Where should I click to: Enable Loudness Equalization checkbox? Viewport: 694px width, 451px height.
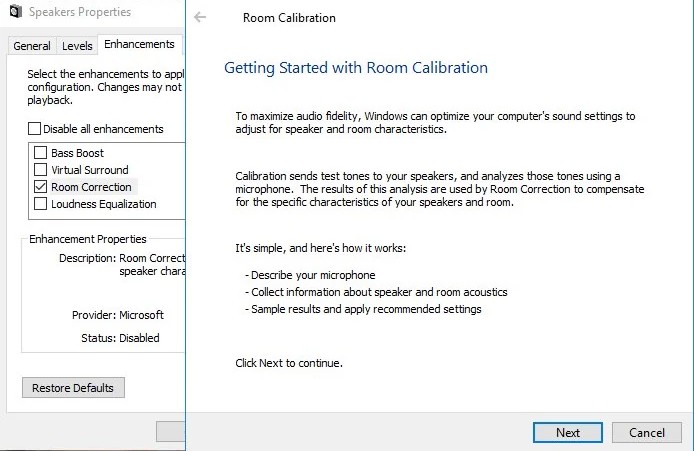click(x=41, y=204)
